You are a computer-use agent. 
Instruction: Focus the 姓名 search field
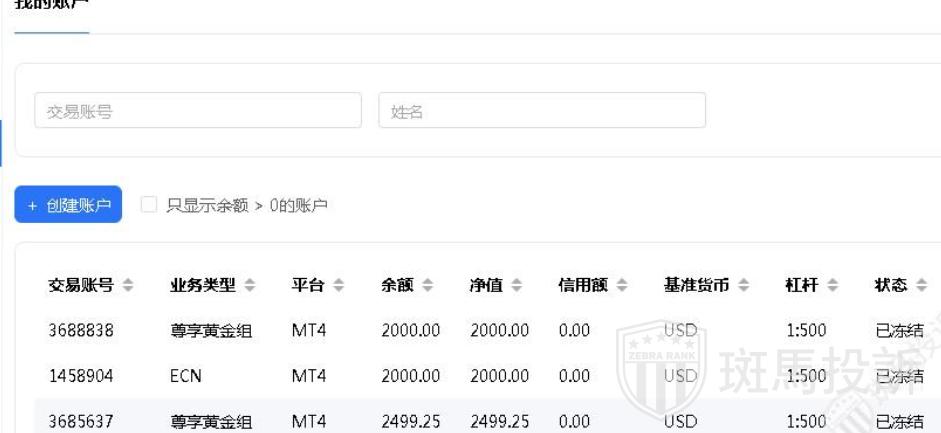pos(542,111)
